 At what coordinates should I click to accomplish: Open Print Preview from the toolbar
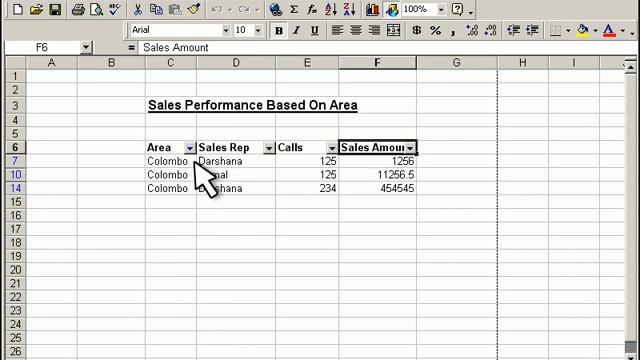point(96,9)
